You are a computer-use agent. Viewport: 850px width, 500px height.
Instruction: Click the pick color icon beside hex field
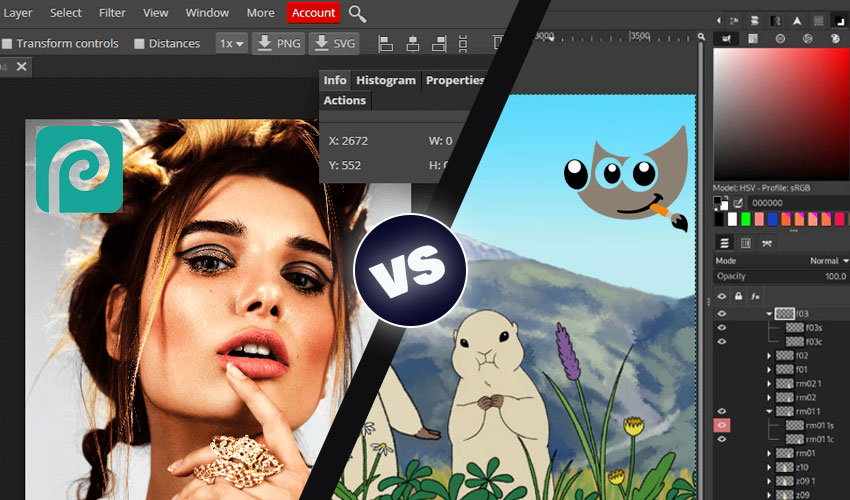point(738,203)
